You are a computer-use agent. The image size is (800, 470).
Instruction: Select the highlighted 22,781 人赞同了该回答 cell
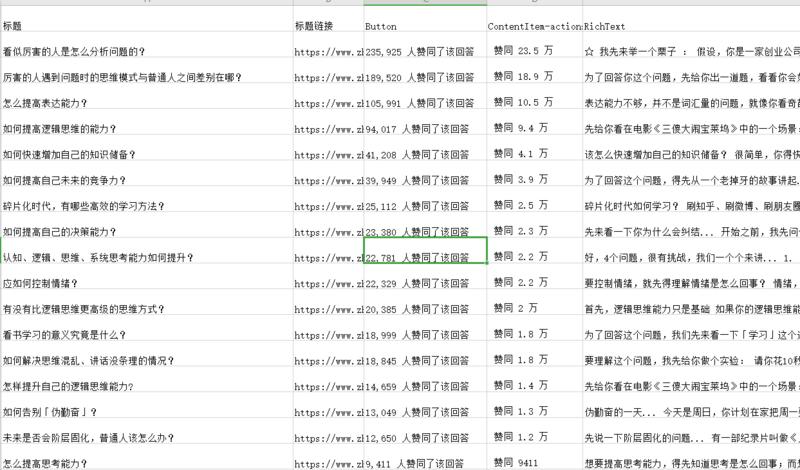[x=424, y=257]
